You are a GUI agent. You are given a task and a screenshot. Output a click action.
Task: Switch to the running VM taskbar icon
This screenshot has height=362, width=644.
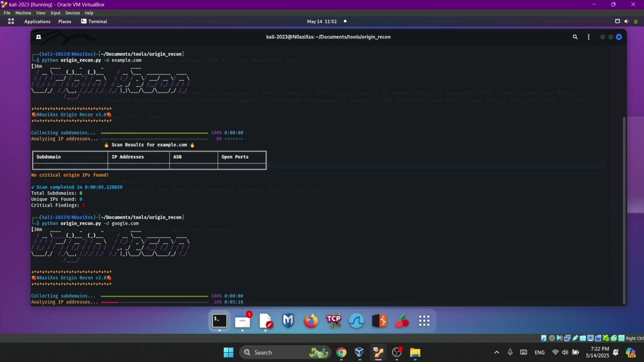[378, 352]
